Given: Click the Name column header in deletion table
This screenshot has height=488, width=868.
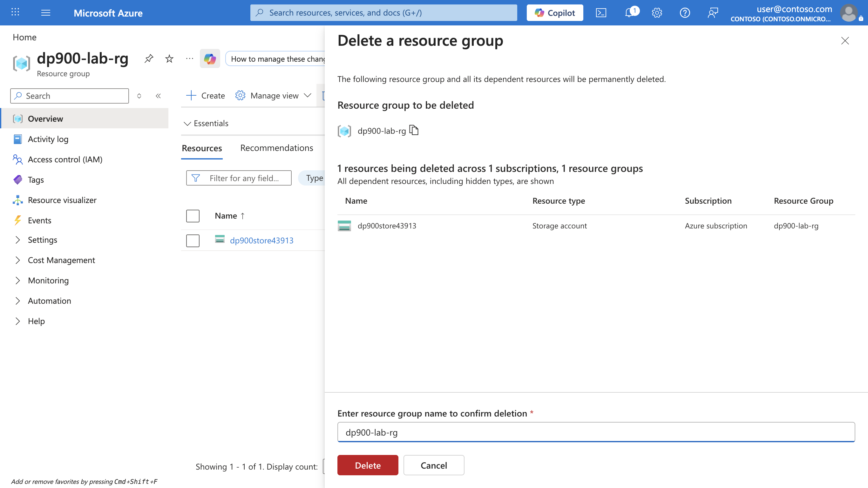Looking at the screenshot, I should [356, 201].
